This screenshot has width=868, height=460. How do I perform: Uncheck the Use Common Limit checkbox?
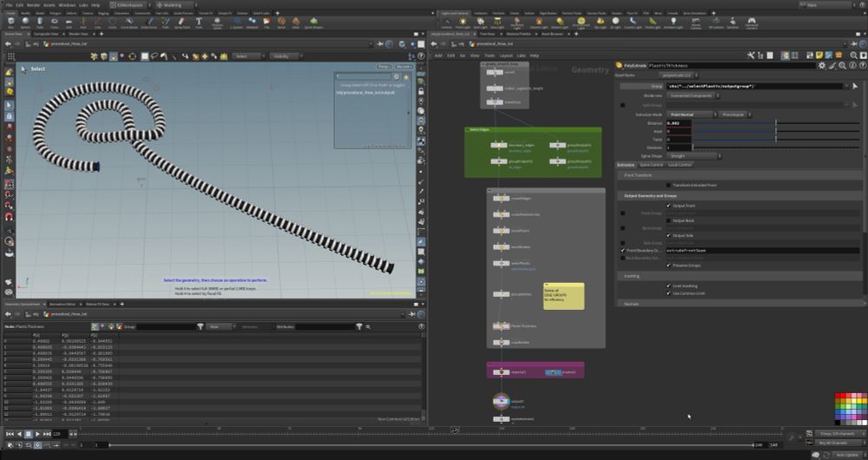click(668, 292)
